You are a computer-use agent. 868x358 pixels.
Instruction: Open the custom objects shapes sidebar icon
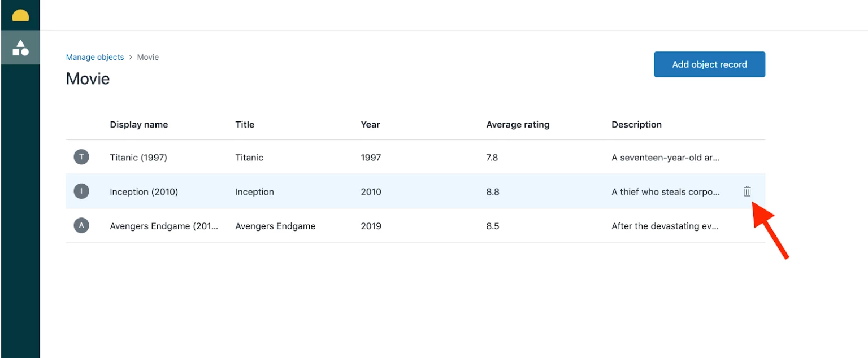coord(20,47)
